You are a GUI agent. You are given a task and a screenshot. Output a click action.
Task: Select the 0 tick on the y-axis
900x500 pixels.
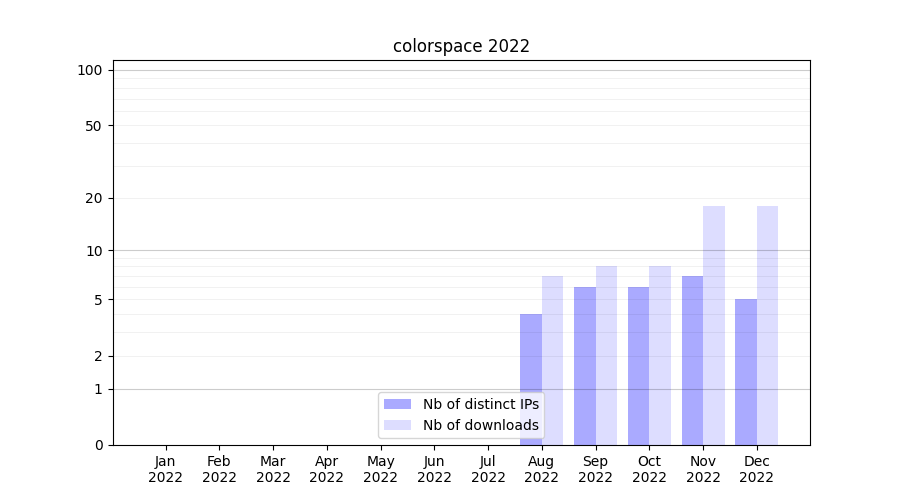pos(98,445)
